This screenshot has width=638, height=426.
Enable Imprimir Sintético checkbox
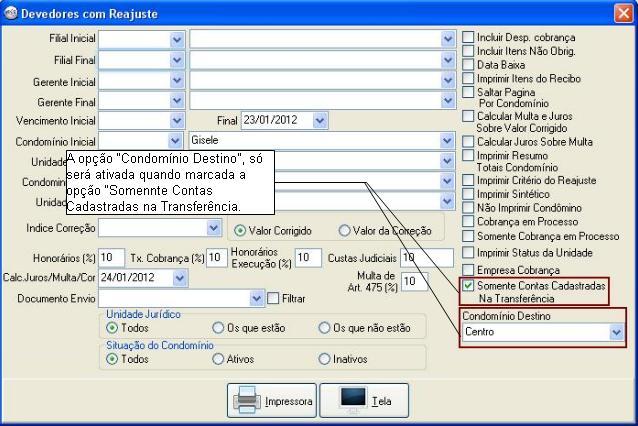(x=468, y=194)
